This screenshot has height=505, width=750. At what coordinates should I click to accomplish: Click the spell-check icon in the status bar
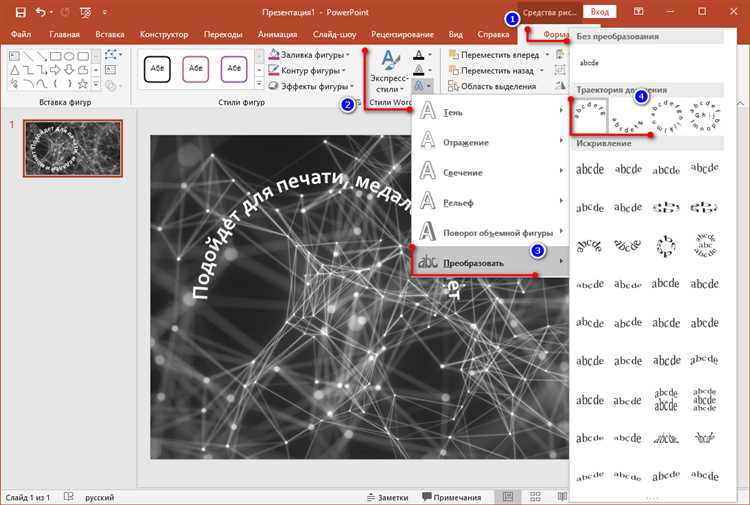(x=68, y=497)
